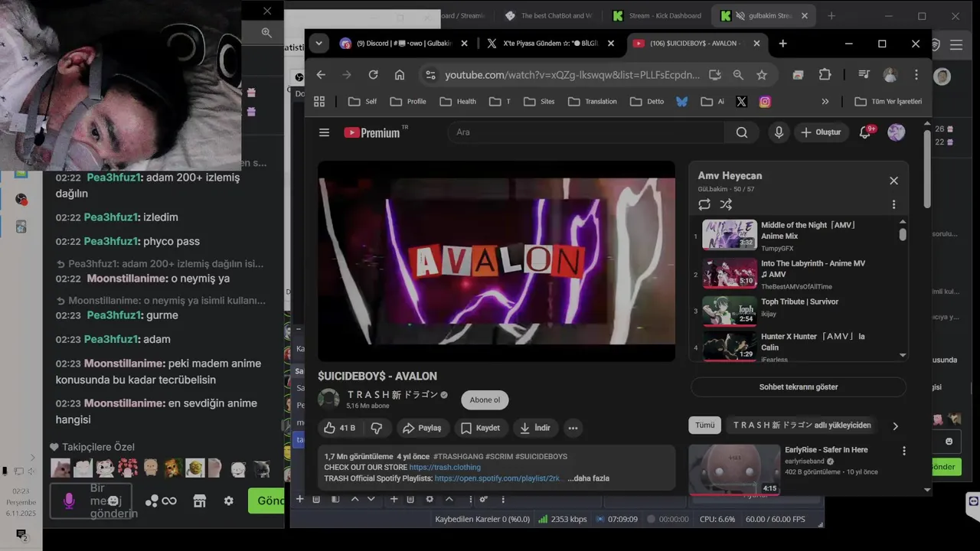Toggle playlist shuffle

tap(726, 204)
